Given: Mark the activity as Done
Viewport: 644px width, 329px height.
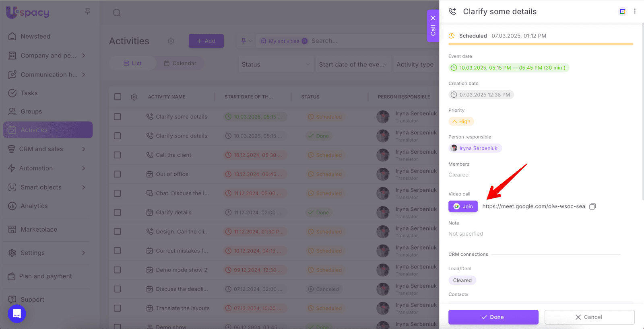Looking at the screenshot, I should pos(493,317).
